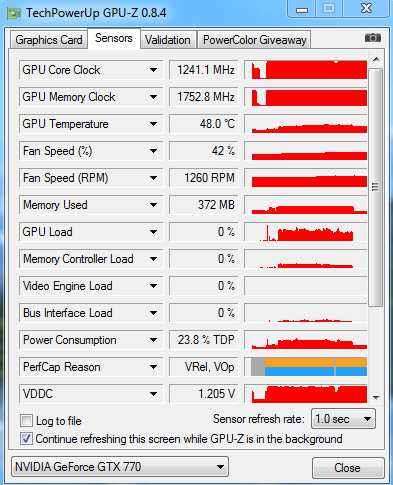Click the scroll down arrow in sensor list
Image resolution: width=393 pixels, height=485 pixels.
click(376, 397)
